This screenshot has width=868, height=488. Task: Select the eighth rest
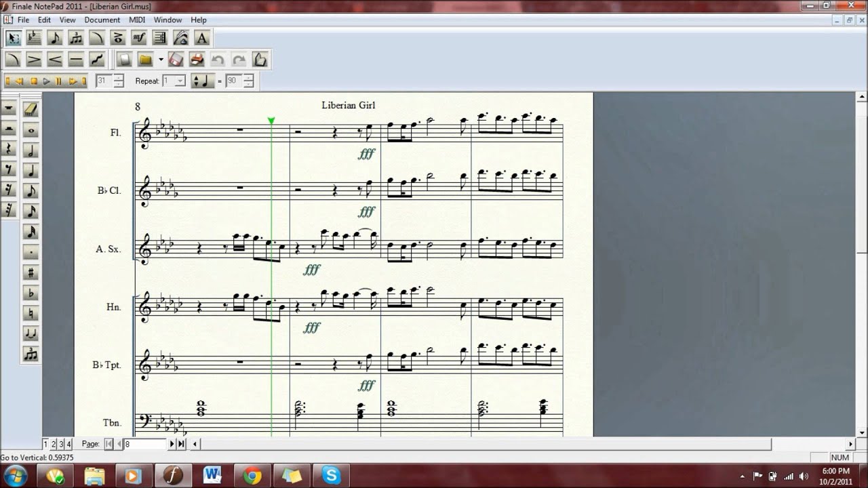pyautogui.click(x=9, y=169)
